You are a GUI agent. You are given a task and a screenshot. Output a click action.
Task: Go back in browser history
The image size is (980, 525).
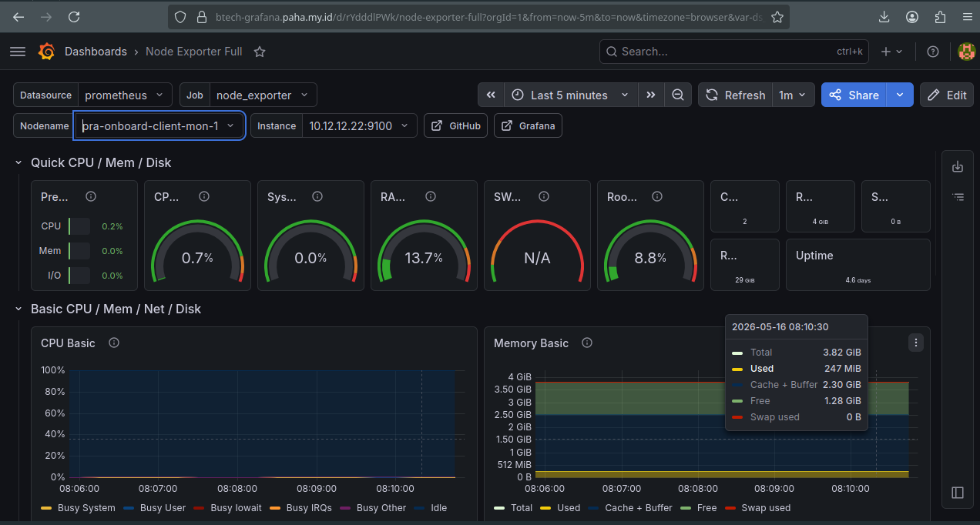tap(18, 17)
